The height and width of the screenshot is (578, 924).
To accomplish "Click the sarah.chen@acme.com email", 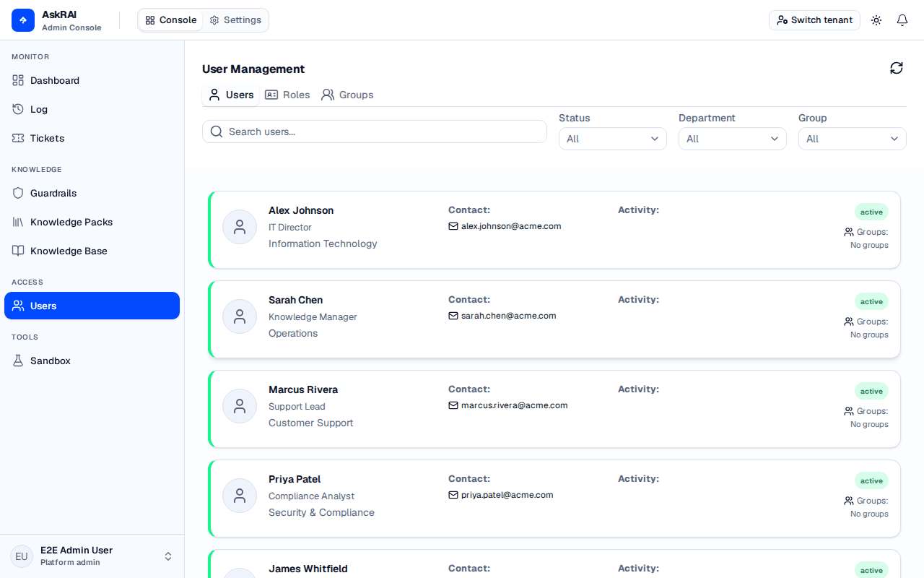I will click(509, 316).
